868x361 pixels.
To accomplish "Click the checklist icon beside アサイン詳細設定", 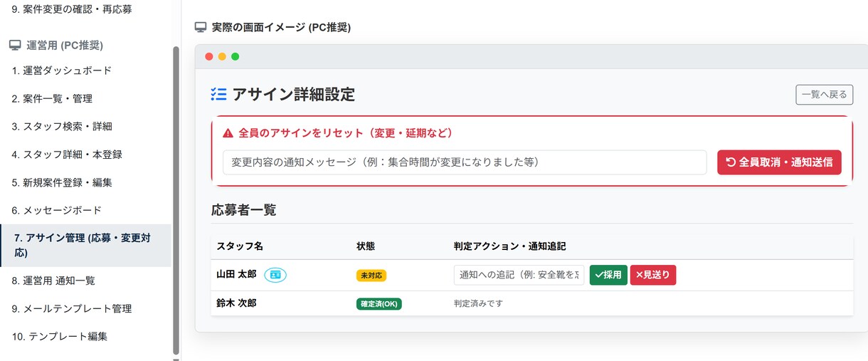I will [x=218, y=94].
